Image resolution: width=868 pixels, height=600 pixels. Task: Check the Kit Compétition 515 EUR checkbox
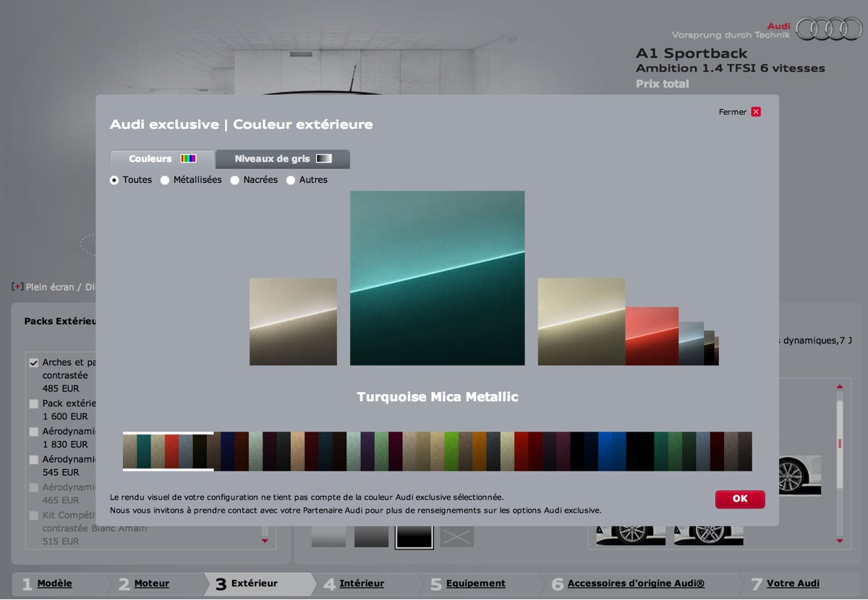(x=34, y=515)
